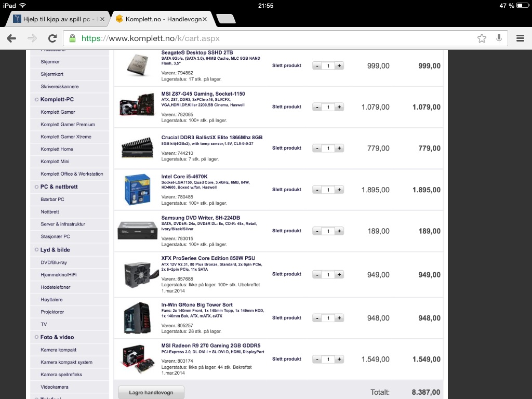
Task: Open MSI Z87-G45 Gaming, Socket-1150 product title
Action: [203, 94]
